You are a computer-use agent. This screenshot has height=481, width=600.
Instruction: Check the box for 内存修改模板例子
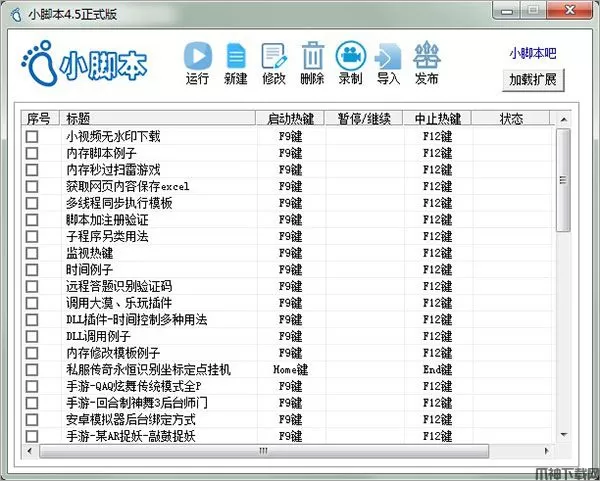pos(32,353)
